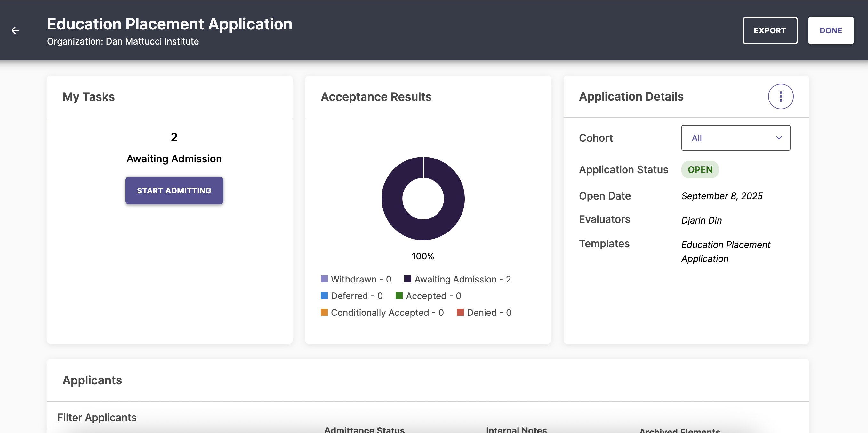Click the Denied red legend swatch

[460, 312]
